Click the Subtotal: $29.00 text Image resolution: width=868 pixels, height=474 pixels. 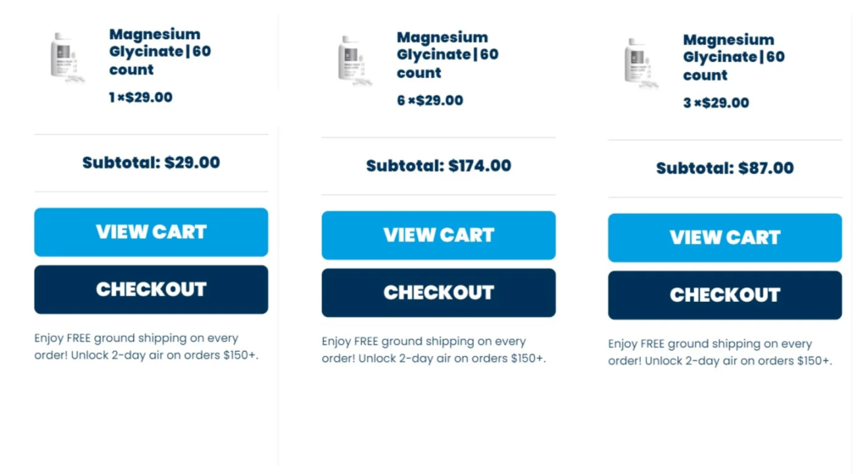151,162
